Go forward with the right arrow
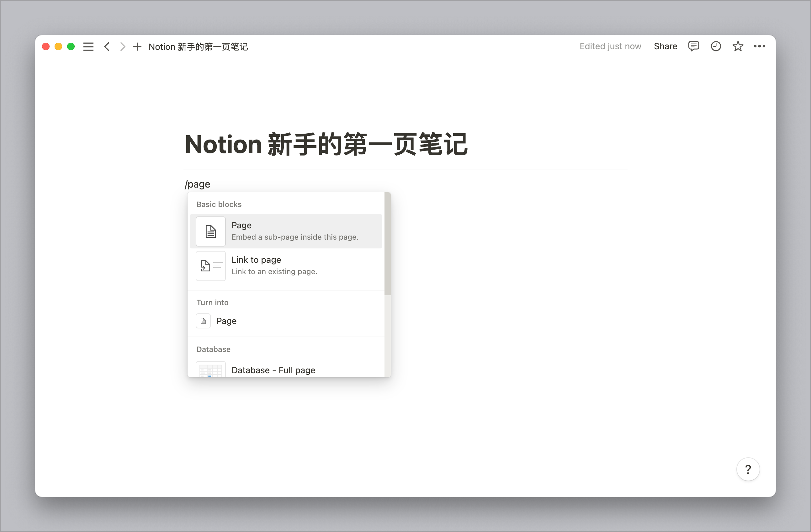The image size is (811, 532). click(123, 46)
